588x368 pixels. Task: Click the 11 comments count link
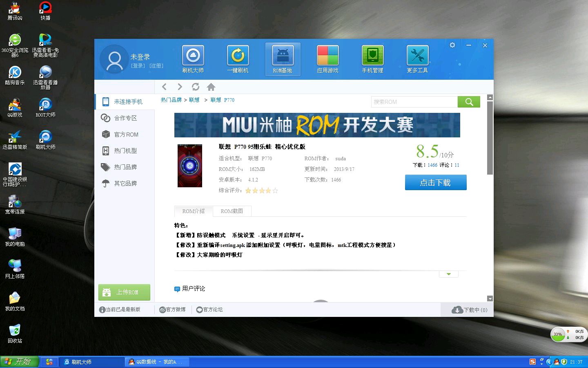pyautogui.click(x=457, y=165)
